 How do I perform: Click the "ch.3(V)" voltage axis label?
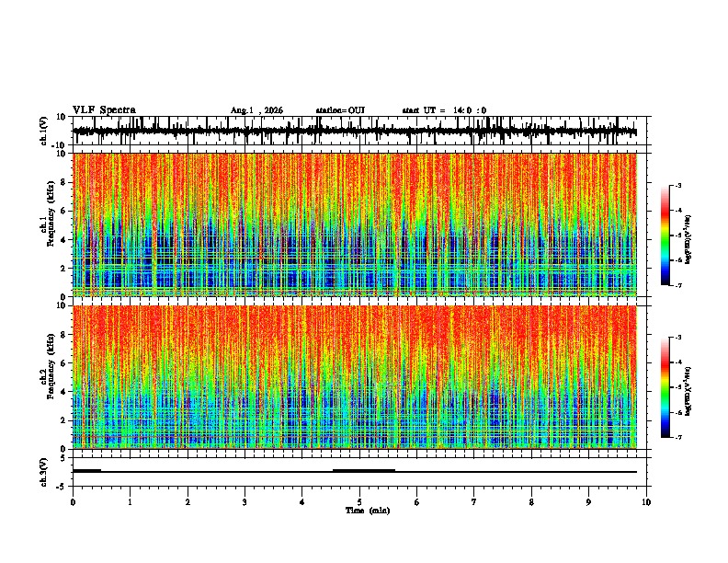click(x=44, y=473)
